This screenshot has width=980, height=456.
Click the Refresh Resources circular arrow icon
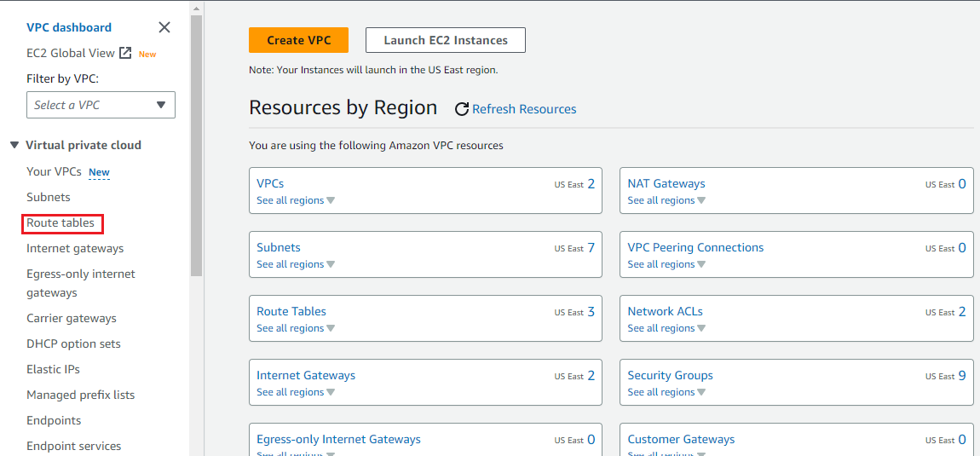click(462, 109)
